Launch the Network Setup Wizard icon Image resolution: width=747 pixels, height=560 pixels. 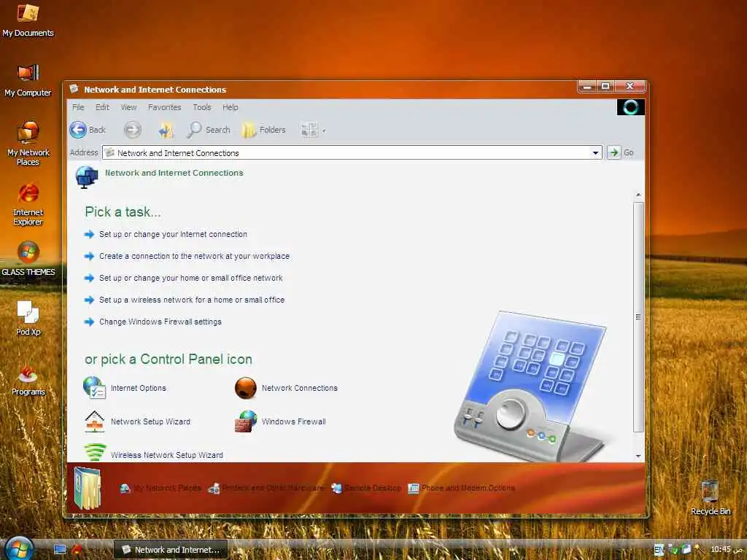(x=94, y=421)
